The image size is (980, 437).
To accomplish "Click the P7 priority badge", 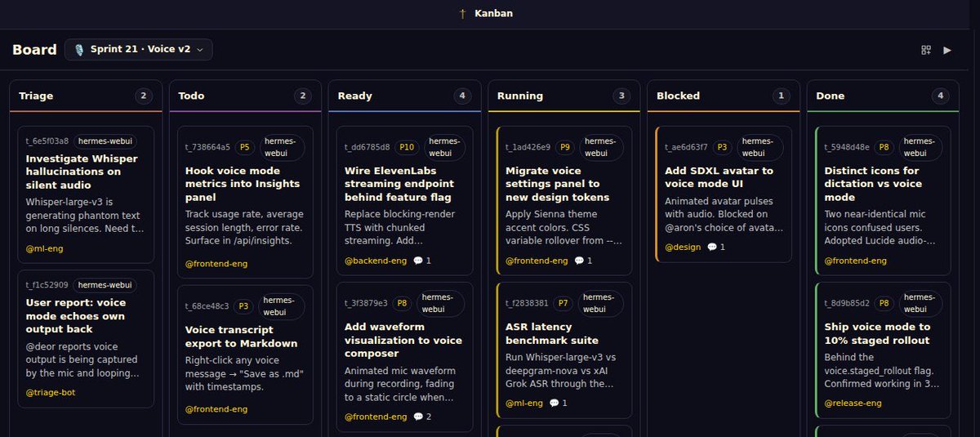I will (563, 303).
